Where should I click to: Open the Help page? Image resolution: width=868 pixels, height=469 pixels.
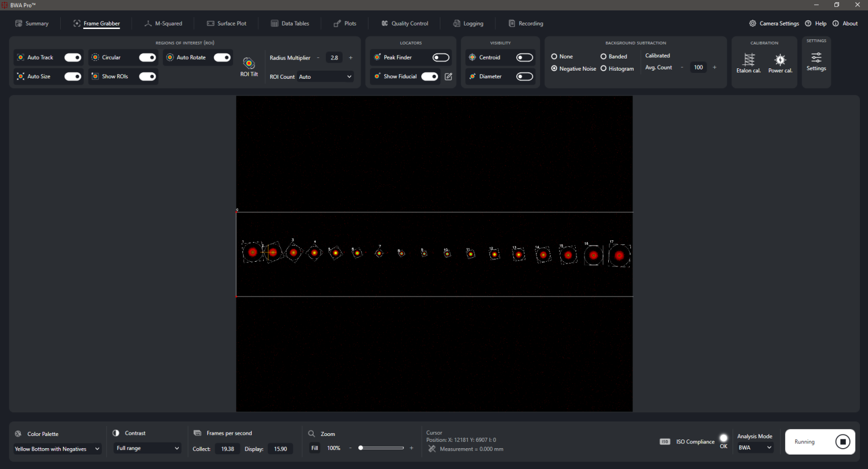tap(815, 24)
